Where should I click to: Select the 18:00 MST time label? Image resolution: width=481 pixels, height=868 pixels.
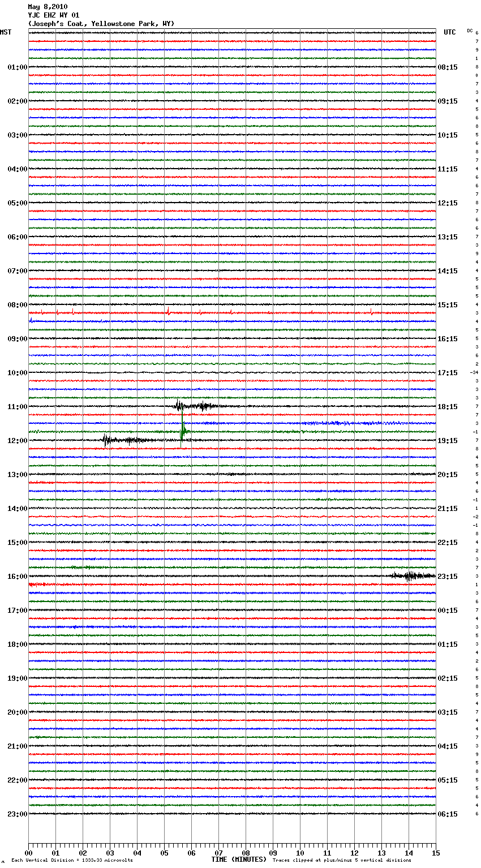coord(18,644)
